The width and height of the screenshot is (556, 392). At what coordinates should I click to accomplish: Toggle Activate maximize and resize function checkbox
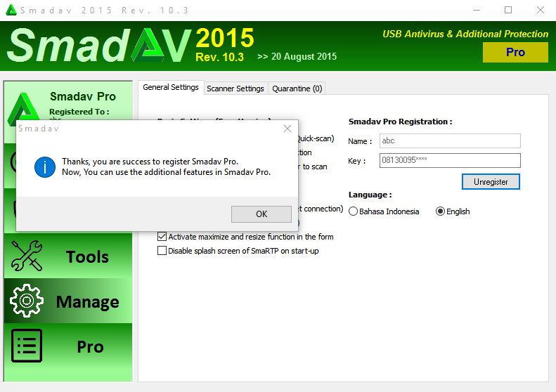162,237
